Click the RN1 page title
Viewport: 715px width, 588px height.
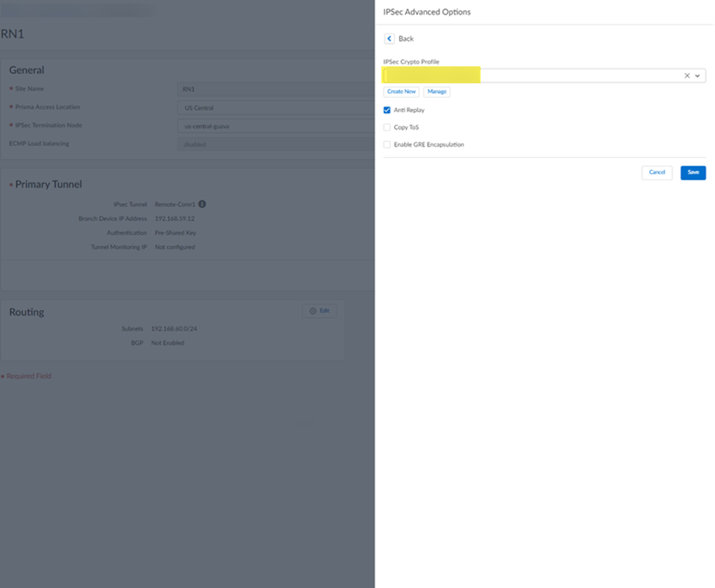tap(12, 34)
